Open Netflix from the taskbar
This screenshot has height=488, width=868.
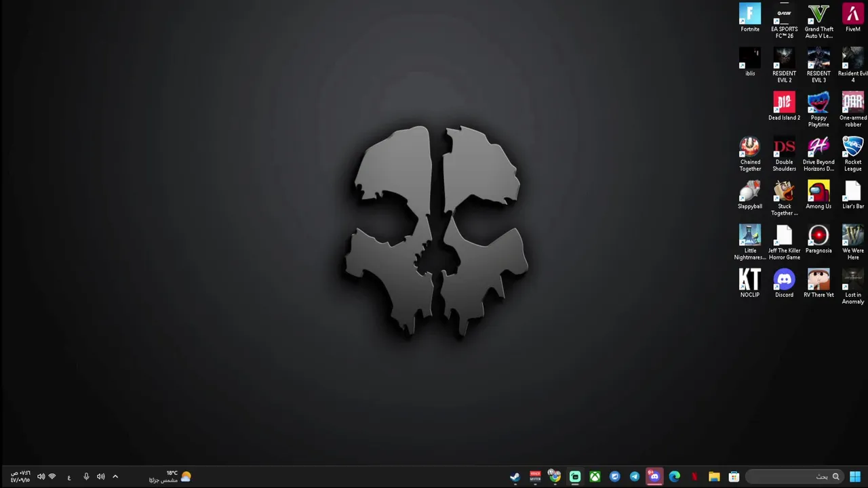[694, 476]
